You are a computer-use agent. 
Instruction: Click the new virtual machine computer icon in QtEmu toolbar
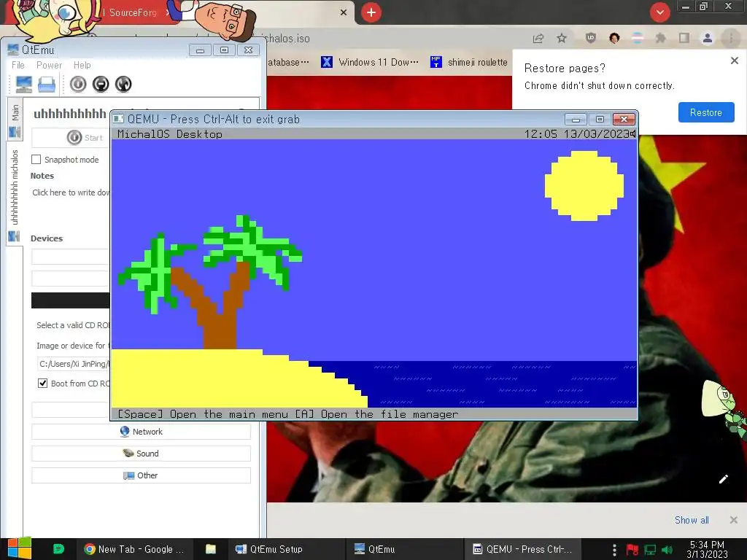click(24, 85)
